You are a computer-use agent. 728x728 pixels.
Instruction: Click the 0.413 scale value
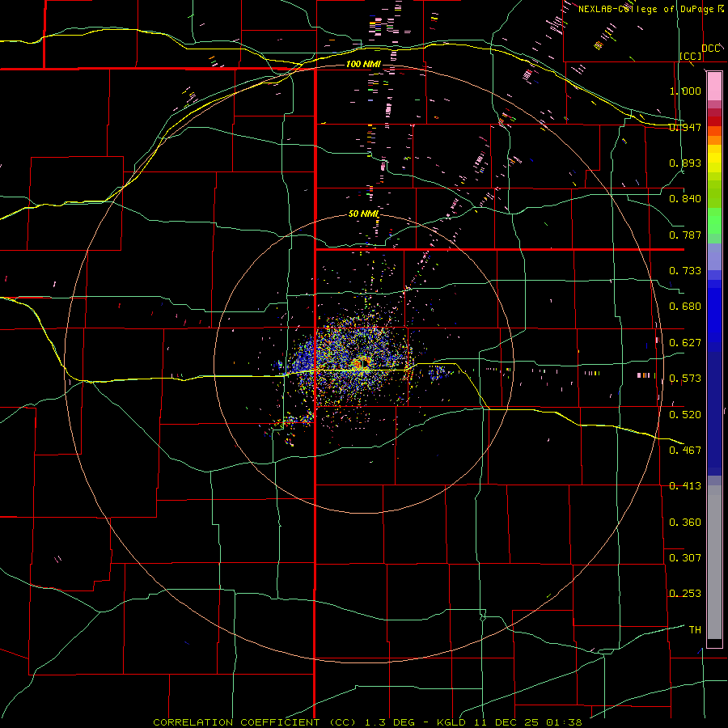tap(685, 486)
